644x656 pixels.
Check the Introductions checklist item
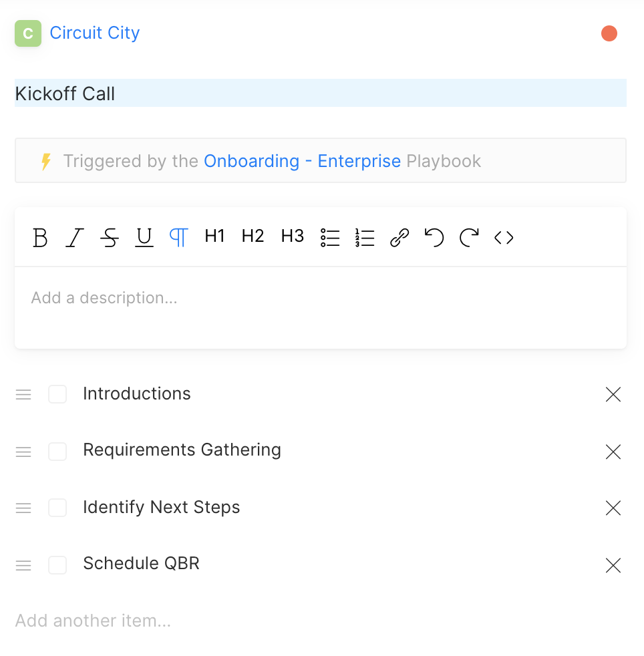pyautogui.click(x=57, y=394)
